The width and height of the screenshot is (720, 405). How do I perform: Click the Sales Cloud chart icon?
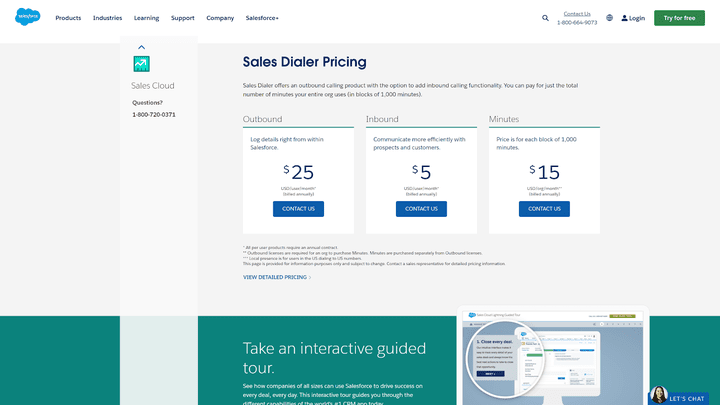141,64
